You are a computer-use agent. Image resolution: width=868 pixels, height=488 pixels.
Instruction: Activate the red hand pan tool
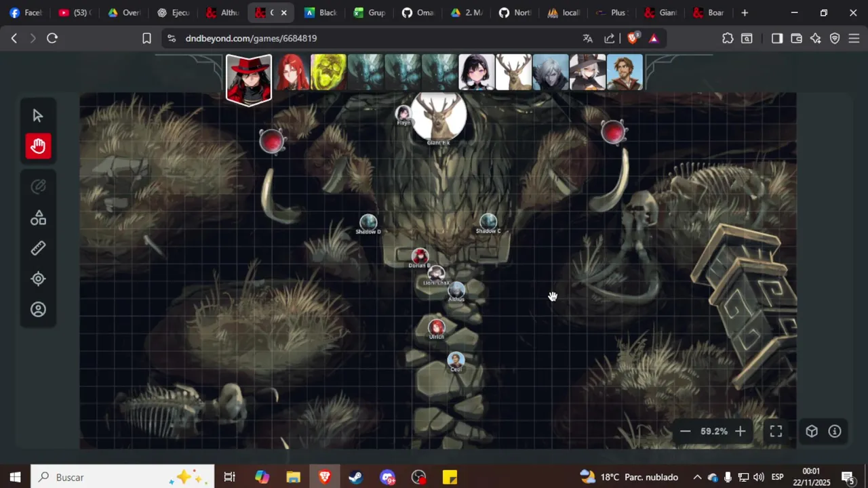point(38,146)
